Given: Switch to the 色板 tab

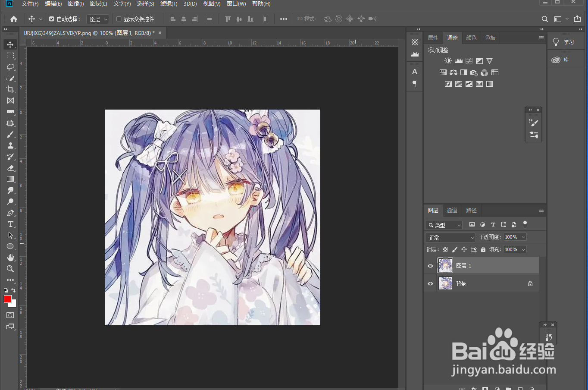Looking at the screenshot, I should click(x=490, y=38).
